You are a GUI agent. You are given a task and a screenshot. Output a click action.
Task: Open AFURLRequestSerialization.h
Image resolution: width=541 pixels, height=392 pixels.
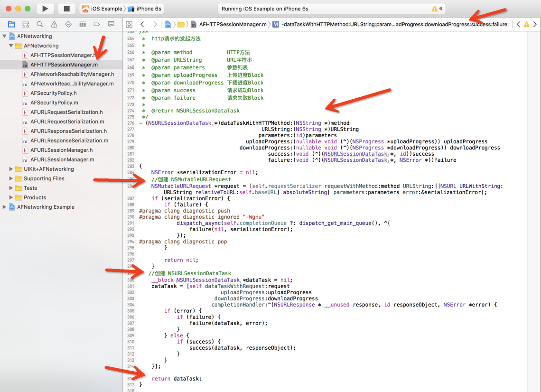coord(61,112)
